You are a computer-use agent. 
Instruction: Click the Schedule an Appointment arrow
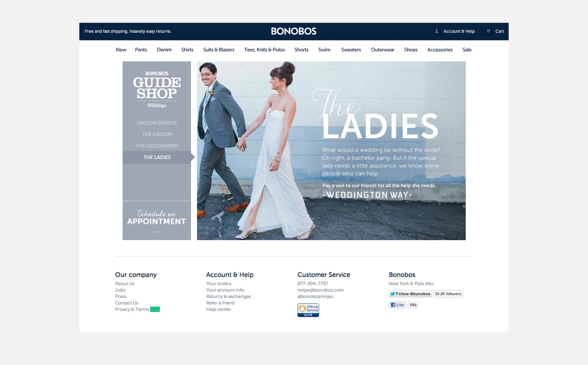[156, 232]
